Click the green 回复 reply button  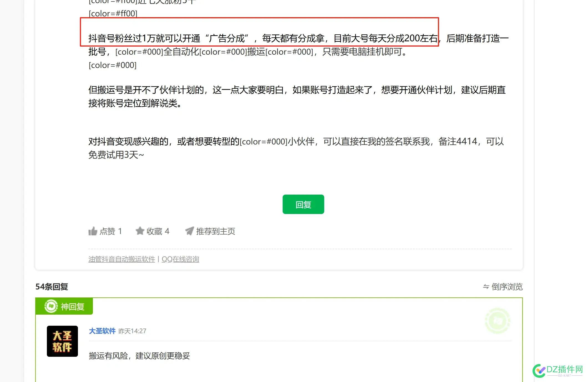click(x=303, y=204)
